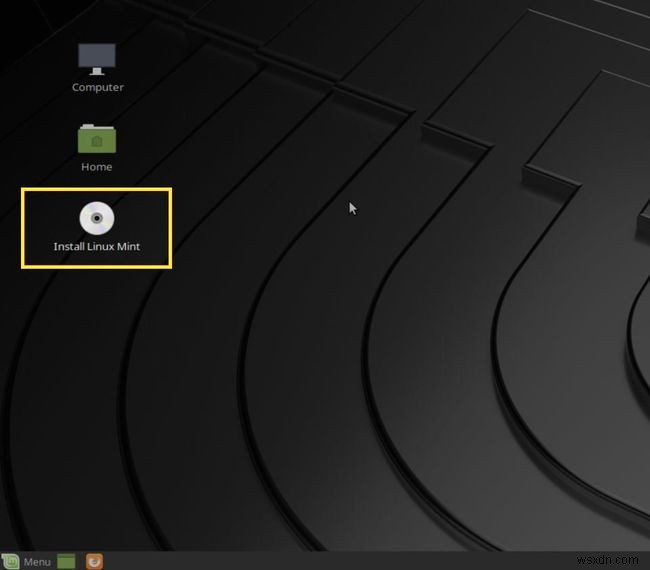This screenshot has width=650, height=570.
Task: Click the Linux Mint logo in the panel
Action: coord(10,561)
